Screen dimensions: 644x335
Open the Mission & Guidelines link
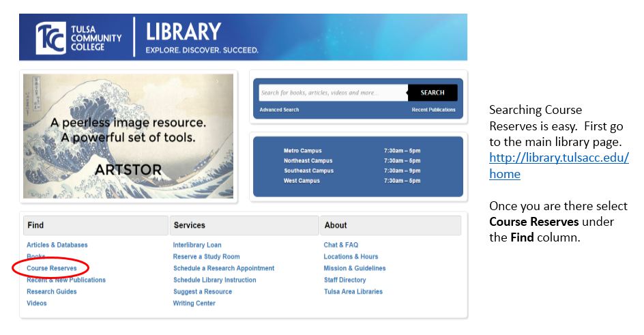pyautogui.click(x=355, y=268)
